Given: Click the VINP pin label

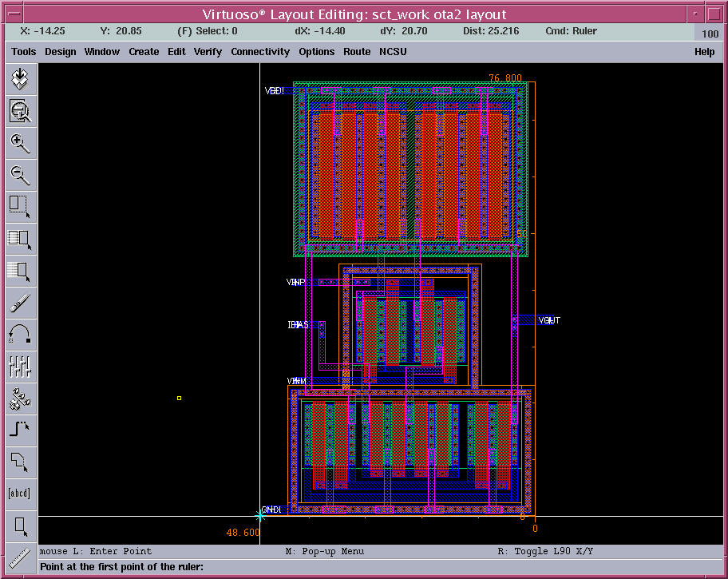Looking at the screenshot, I should click(295, 282).
